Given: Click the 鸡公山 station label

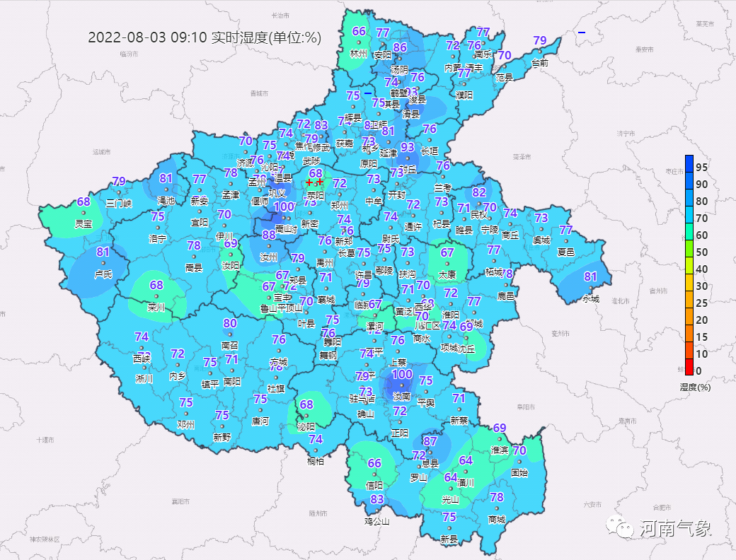Looking at the screenshot, I should [x=377, y=521].
